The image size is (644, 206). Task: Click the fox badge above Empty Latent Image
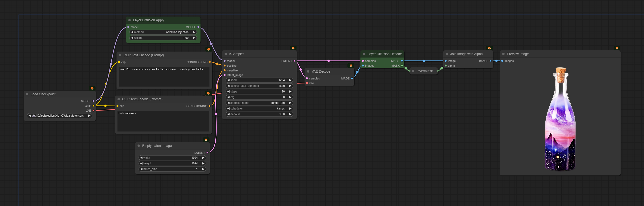(206, 140)
